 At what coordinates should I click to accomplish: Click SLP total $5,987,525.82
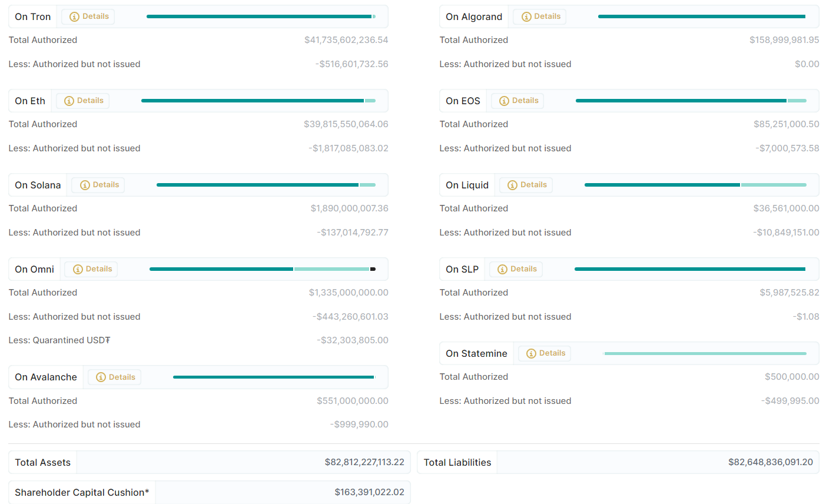tap(789, 293)
